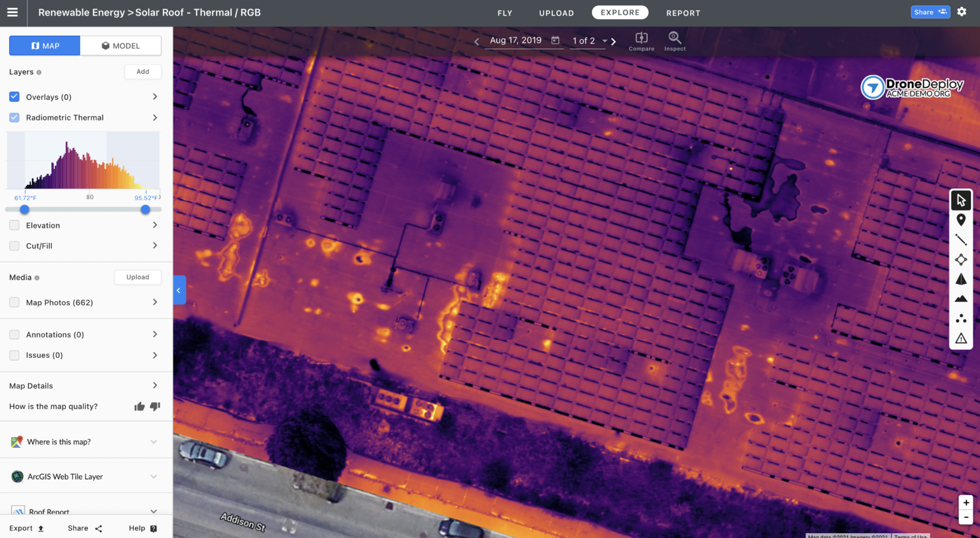Screen dimensions: 980x538
Task: Switch to the MODEL view tab
Action: click(121, 46)
